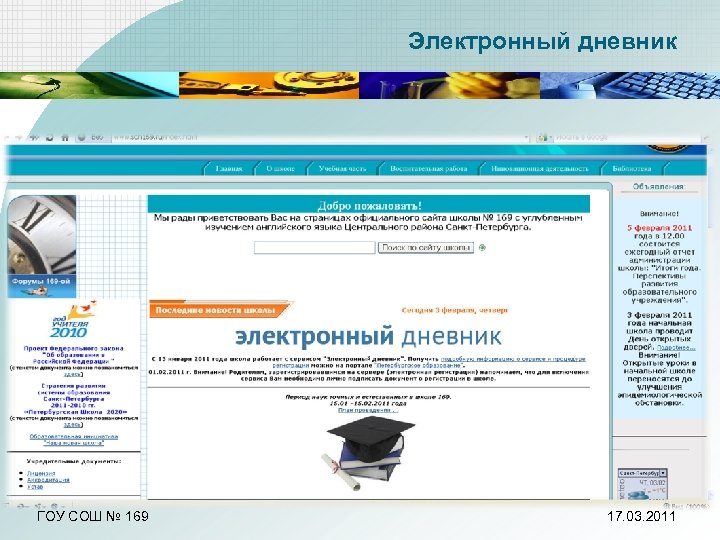Open the Учебная часть tab
This screenshot has width=720, height=540.
(342, 169)
